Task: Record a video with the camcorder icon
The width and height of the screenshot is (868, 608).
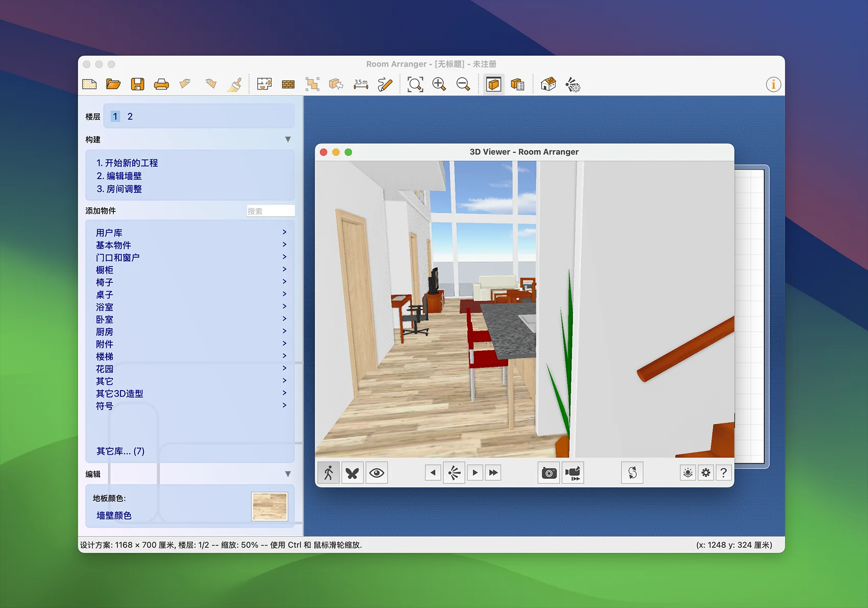Action: (573, 473)
